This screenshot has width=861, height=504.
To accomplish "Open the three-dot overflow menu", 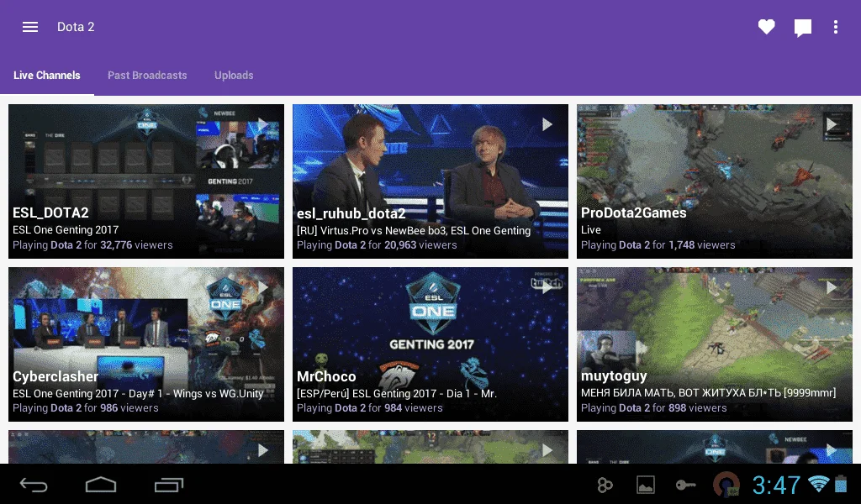I will point(836,28).
